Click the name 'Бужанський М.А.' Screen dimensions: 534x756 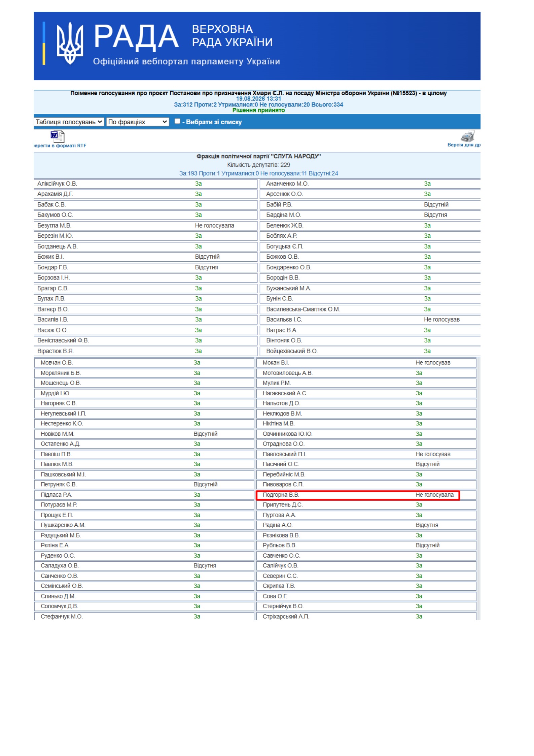288,288
